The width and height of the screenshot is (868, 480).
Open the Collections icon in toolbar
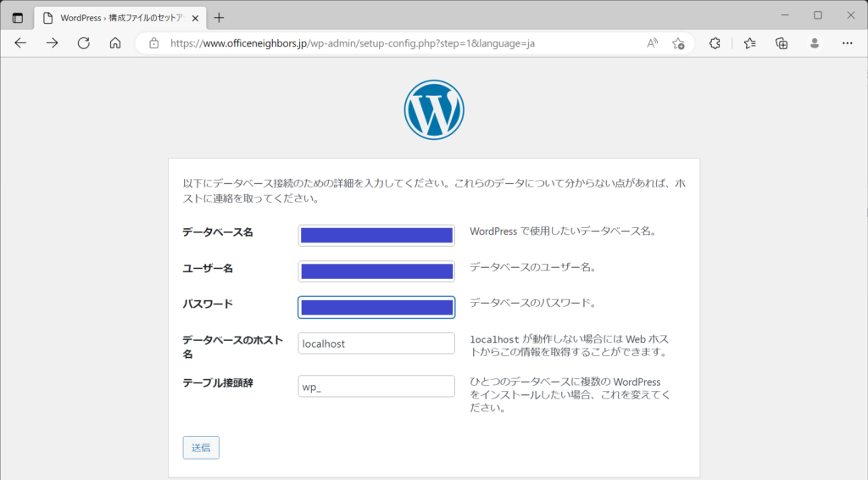click(x=782, y=43)
